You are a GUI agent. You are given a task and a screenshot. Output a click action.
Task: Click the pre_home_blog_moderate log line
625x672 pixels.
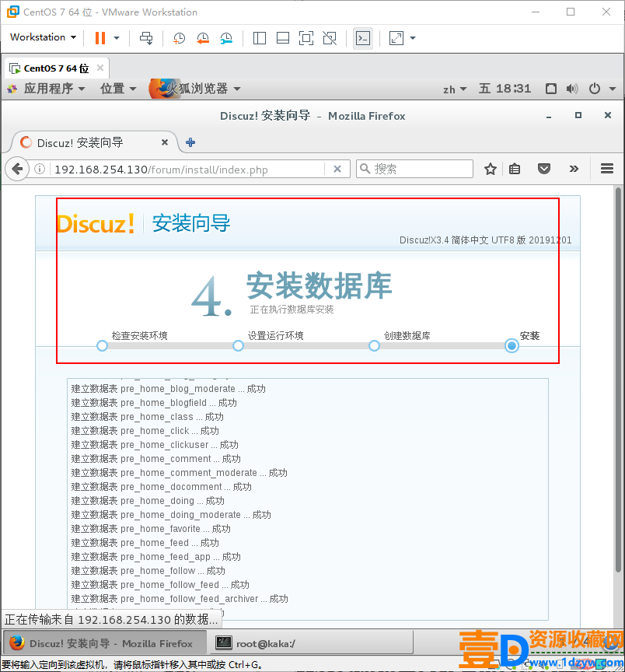[169, 389]
